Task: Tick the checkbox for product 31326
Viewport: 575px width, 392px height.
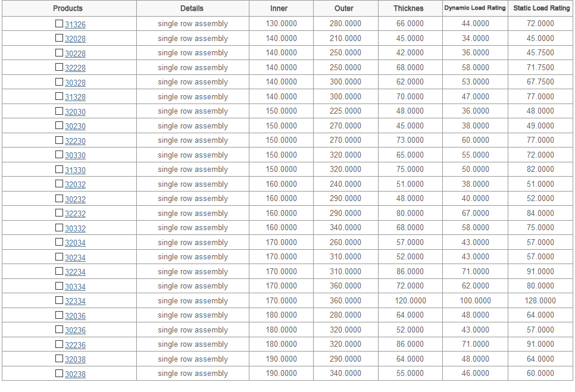Action: pyautogui.click(x=59, y=24)
